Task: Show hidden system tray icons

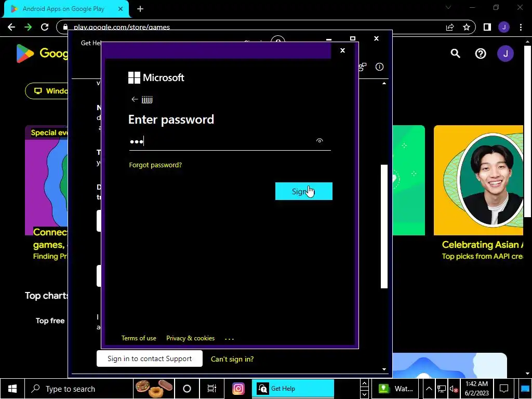Action: 429,389
